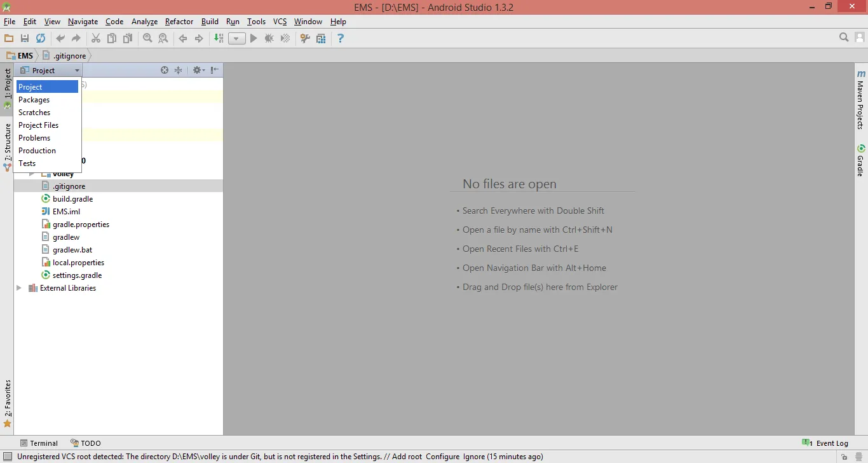Click the Attach debugger icon
Screen dimensions: 868x463
pos(285,38)
